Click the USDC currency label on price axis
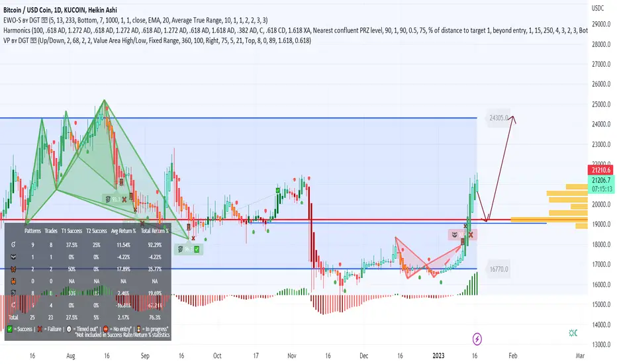 click(x=598, y=8)
